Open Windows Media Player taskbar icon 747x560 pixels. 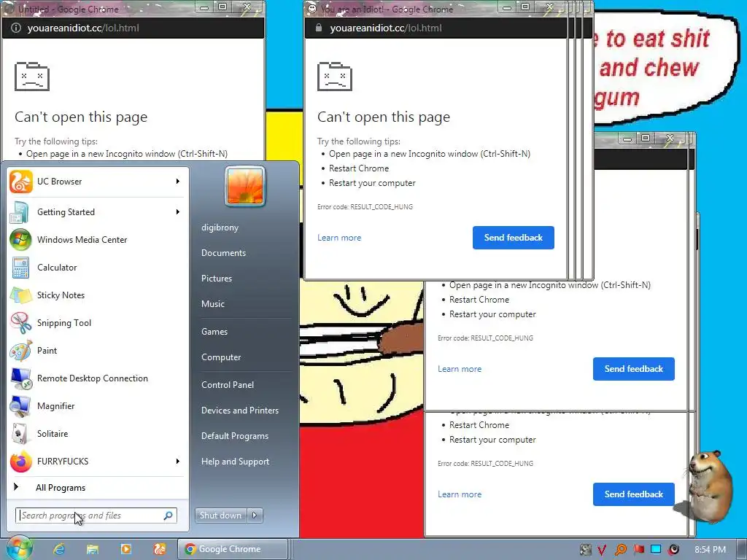125,549
